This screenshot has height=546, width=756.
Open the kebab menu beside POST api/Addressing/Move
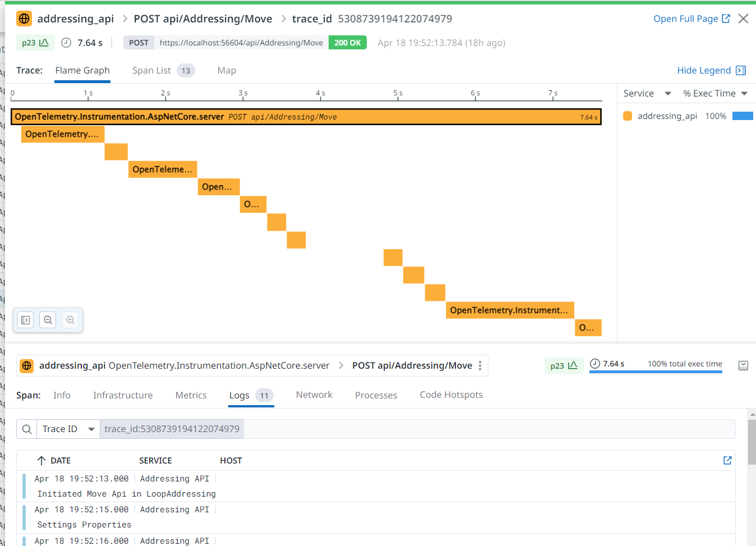pyautogui.click(x=480, y=365)
